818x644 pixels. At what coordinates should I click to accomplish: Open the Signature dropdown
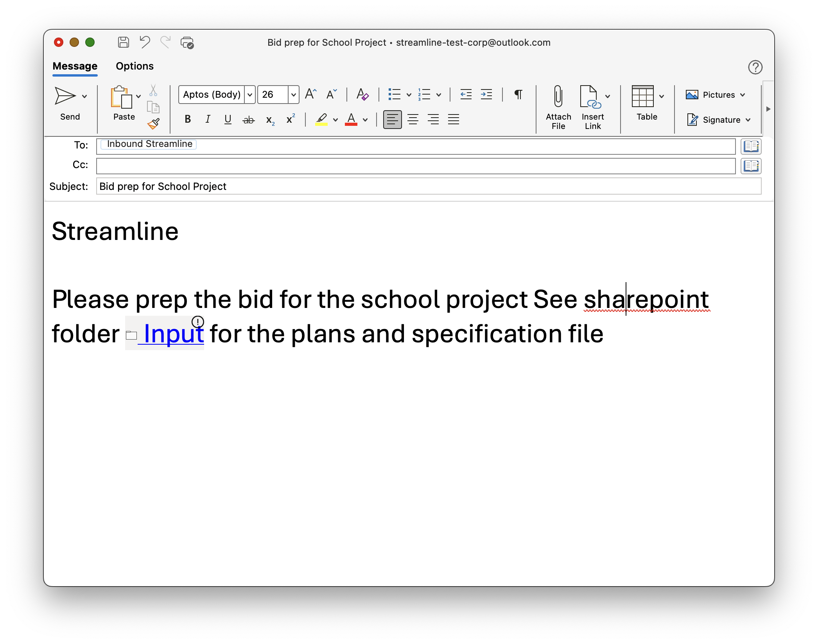pos(719,120)
